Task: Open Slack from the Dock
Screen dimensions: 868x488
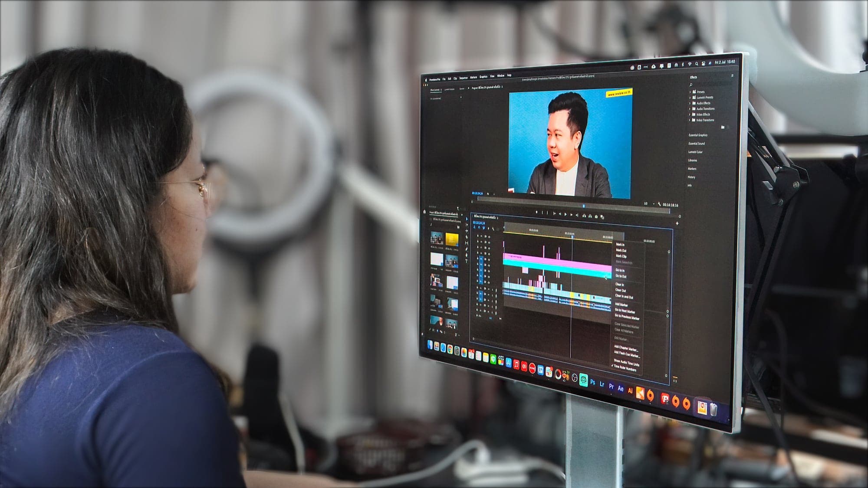Action: (549, 372)
